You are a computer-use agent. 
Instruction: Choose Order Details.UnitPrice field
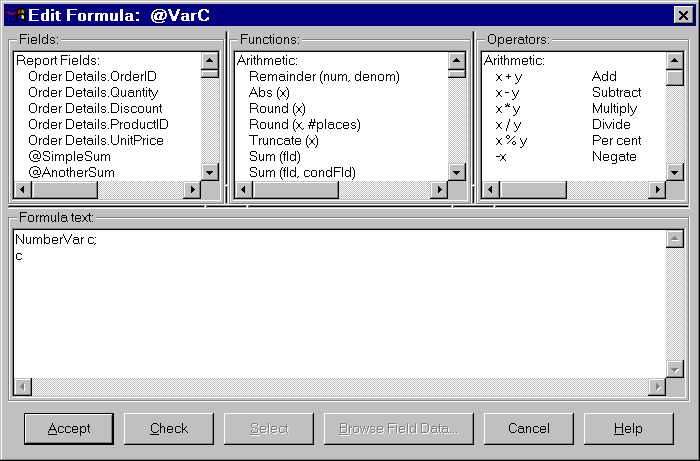(x=96, y=140)
